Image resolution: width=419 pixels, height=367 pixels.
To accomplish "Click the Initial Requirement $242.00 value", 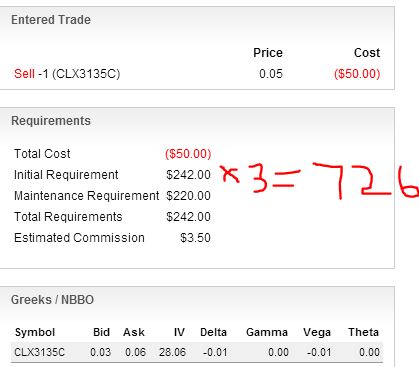I will pos(188,175).
